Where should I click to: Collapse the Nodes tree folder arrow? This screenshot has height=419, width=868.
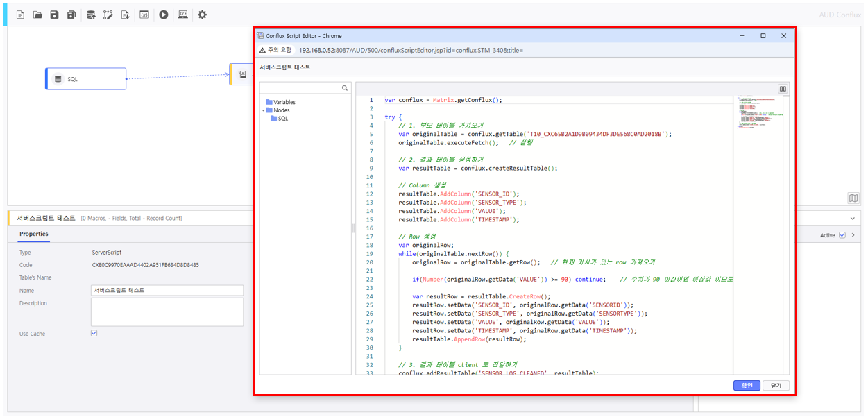click(264, 110)
